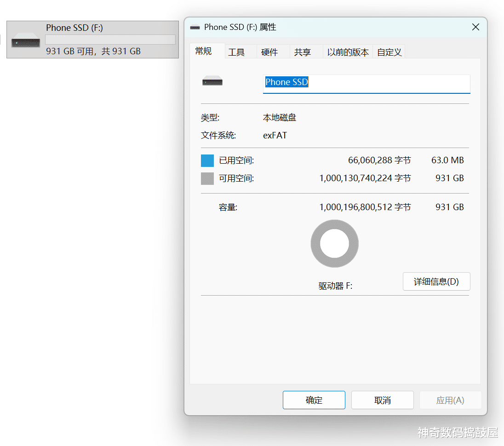Click the drive capacity bar in Explorer tile
Image resolution: width=504 pixels, height=446 pixels.
click(x=110, y=40)
